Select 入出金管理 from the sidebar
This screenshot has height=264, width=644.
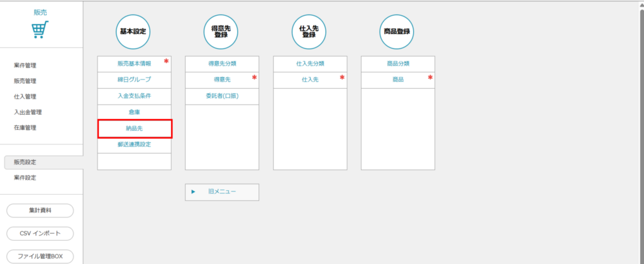pyautogui.click(x=28, y=112)
